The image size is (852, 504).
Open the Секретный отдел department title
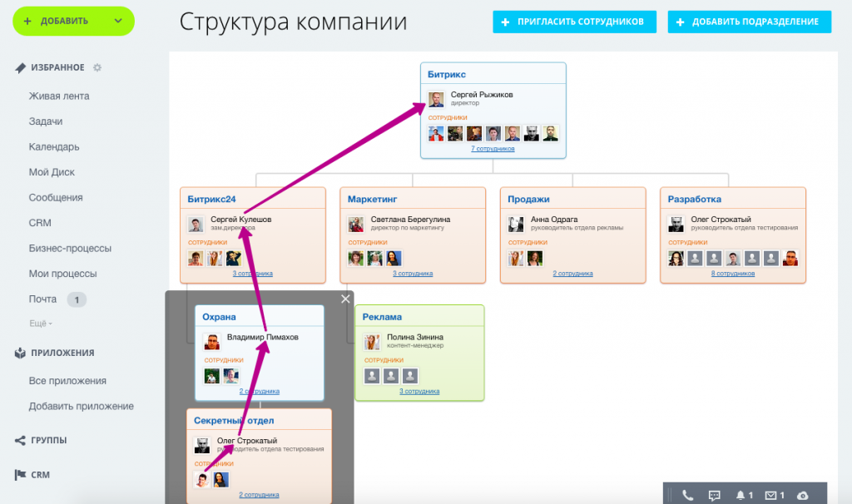pos(234,421)
